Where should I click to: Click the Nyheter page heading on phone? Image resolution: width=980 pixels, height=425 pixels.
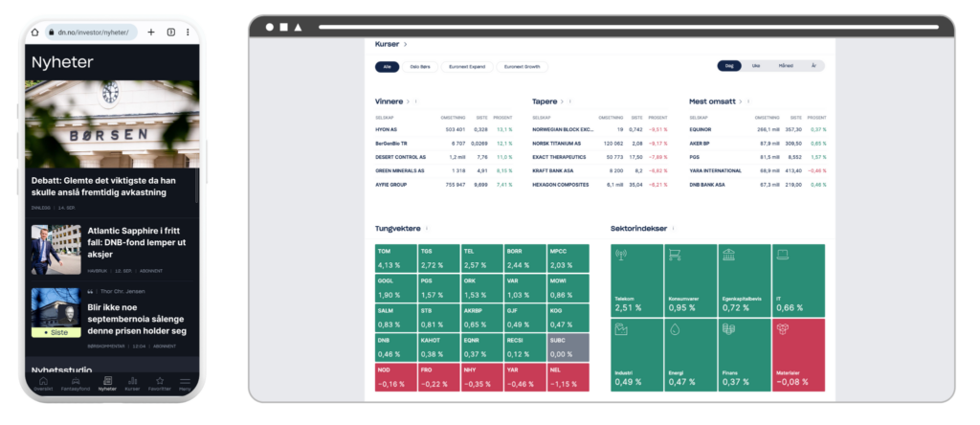[x=62, y=62]
